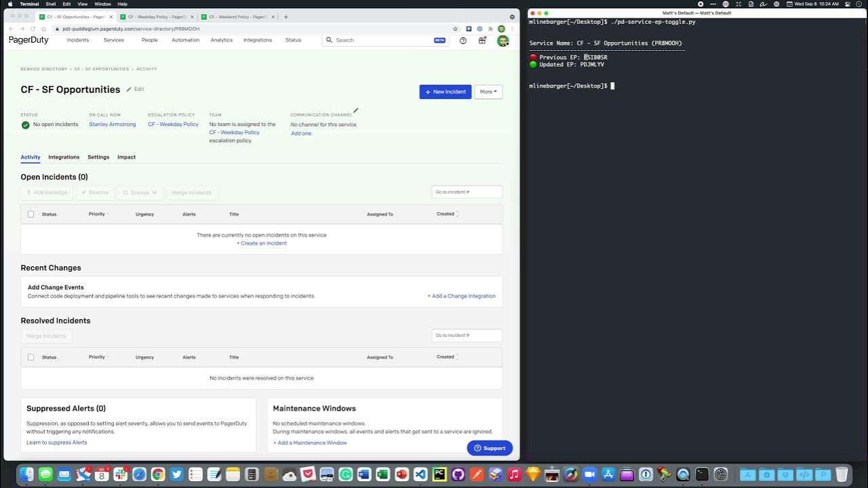
Task: Open PyCharm from the dock
Action: pyautogui.click(x=439, y=474)
